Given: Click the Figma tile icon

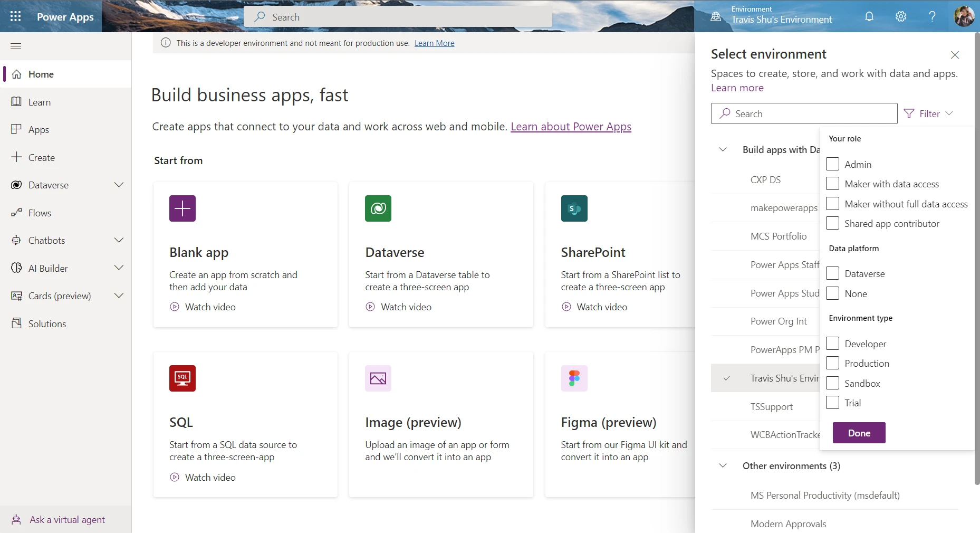Looking at the screenshot, I should 574,378.
